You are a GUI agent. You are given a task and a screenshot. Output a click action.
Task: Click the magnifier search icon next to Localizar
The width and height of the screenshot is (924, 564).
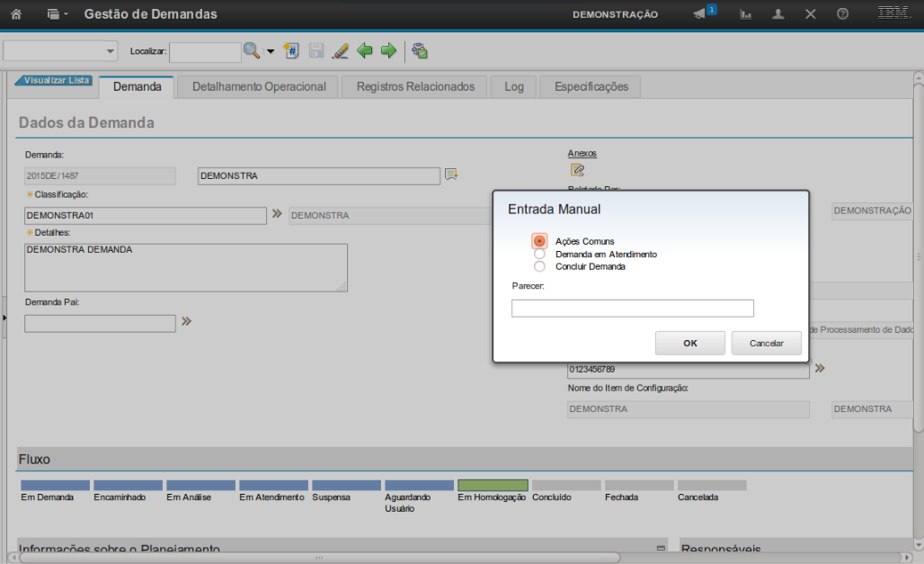252,51
